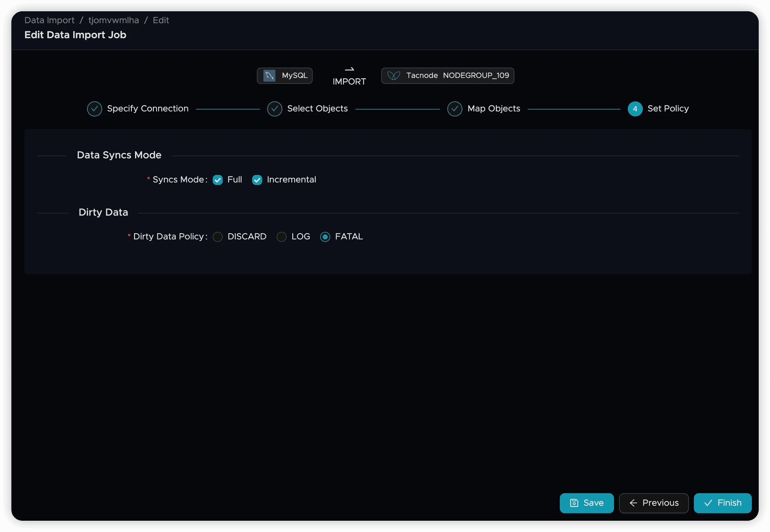The width and height of the screenshot is (770, 532).
Task: Click the Previous button
Action: (x=653, y=503)
